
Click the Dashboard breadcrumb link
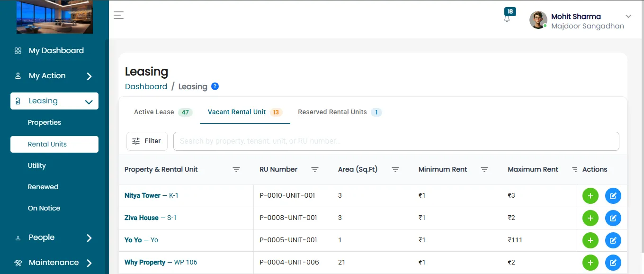146,86
